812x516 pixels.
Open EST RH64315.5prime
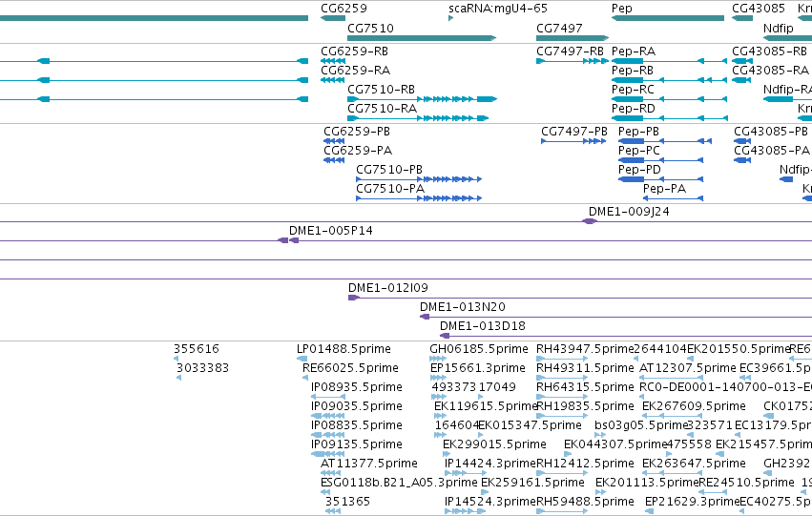585,387
